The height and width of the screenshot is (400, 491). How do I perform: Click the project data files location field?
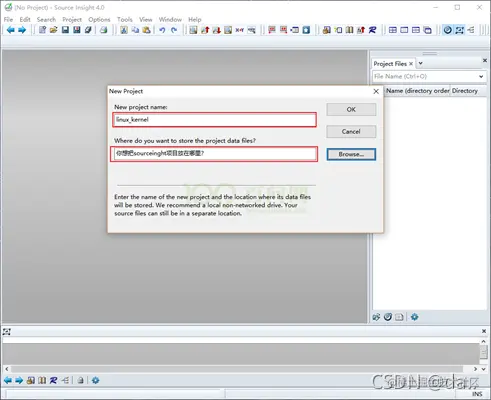(x=214, y=154)
